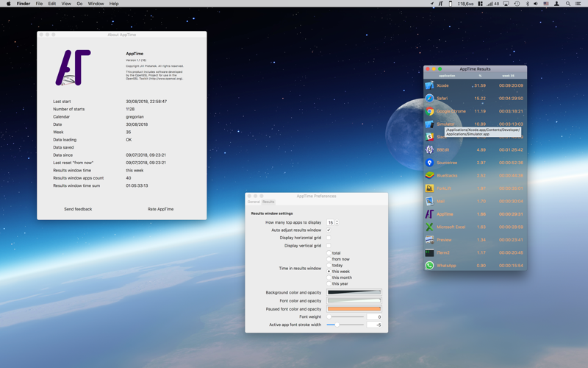Switch to the Results tab in Preferences

point(268,202)
